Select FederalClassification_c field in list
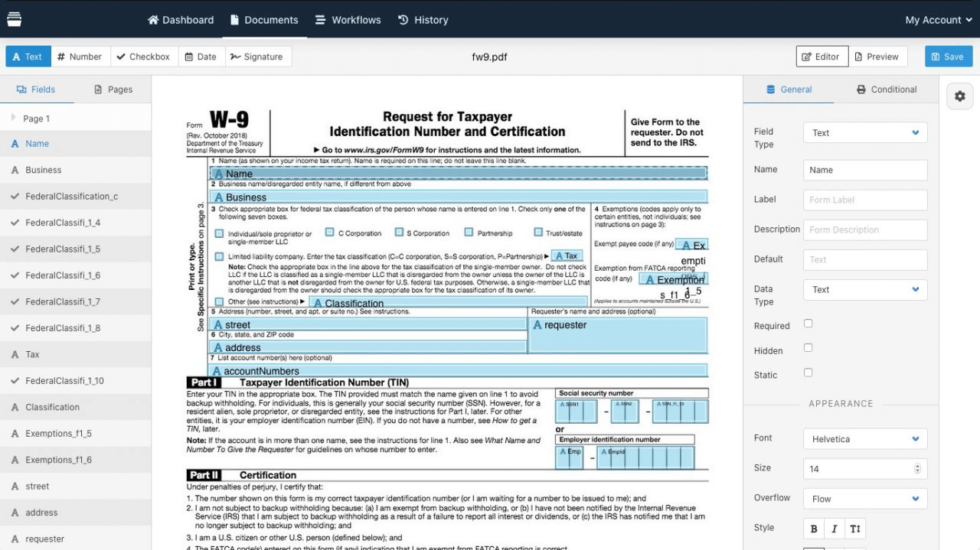This screenshot has height=550, width=980. click(x=75, y=197)
